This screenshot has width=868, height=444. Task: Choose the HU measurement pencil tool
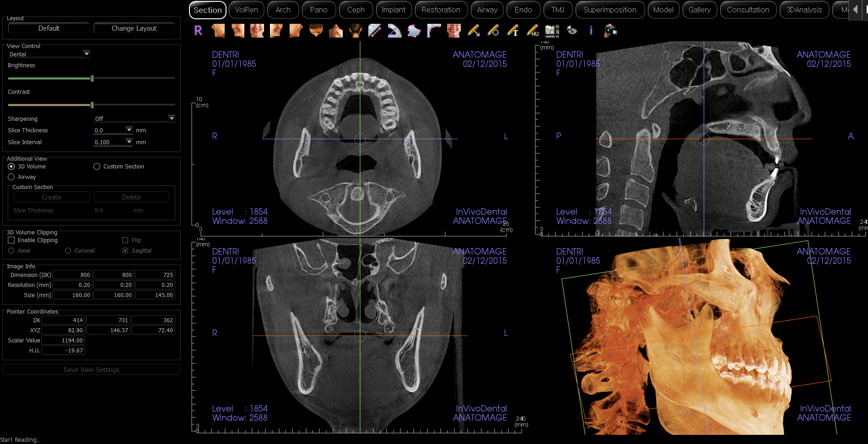pyautogui.click(x=533, y=31)
